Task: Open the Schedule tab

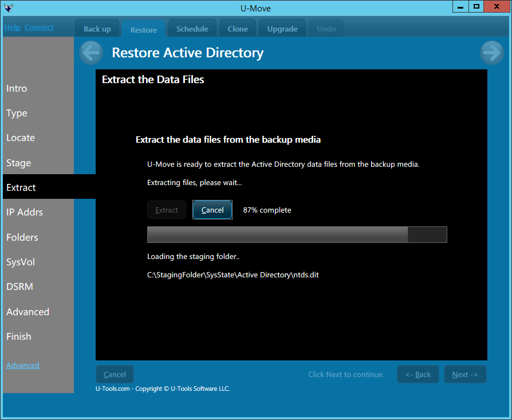Action: pos(192,29)
